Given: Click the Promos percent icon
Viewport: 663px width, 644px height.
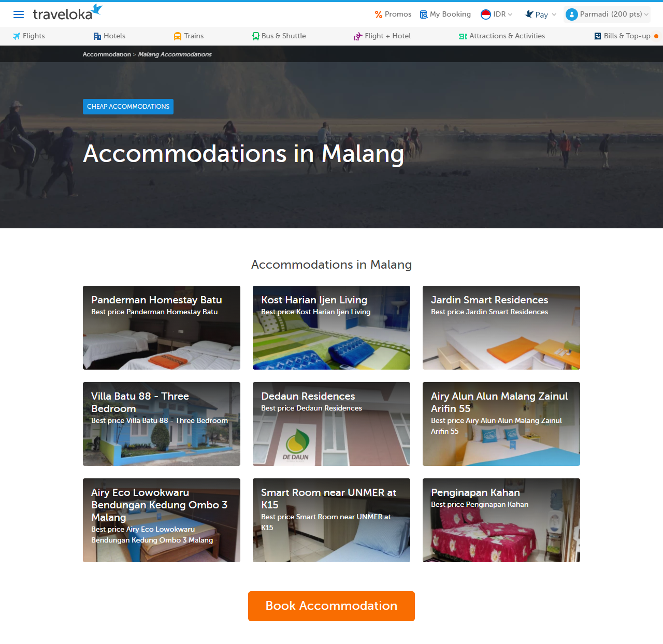Looking at the screenshot, I should coord(379,14).
